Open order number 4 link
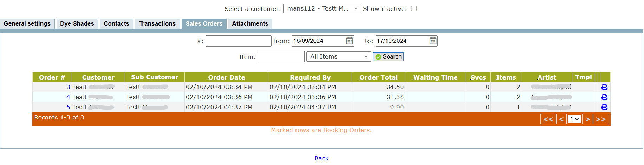 point(68,97)
